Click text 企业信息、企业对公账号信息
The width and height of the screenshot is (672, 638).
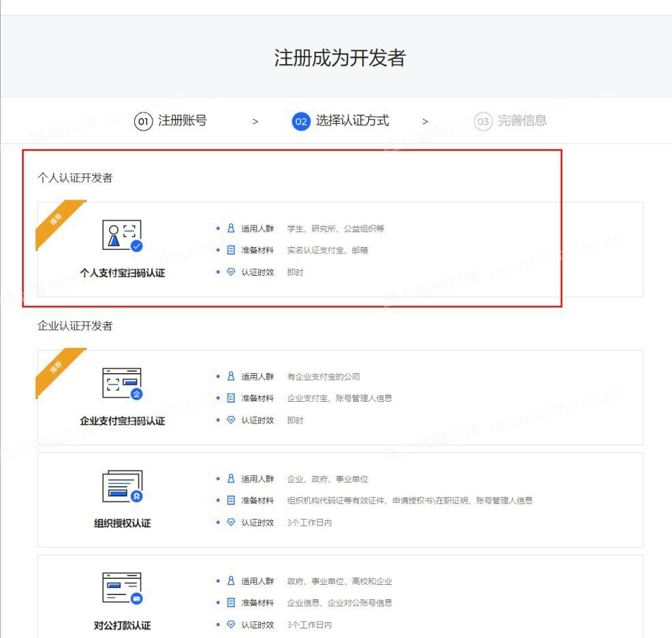pos(340,603)
